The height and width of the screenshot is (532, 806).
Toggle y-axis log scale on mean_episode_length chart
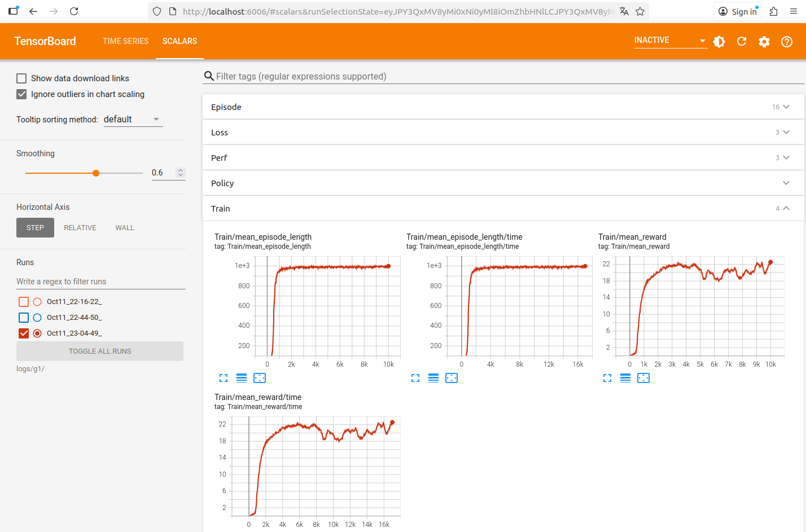(242, 378)
